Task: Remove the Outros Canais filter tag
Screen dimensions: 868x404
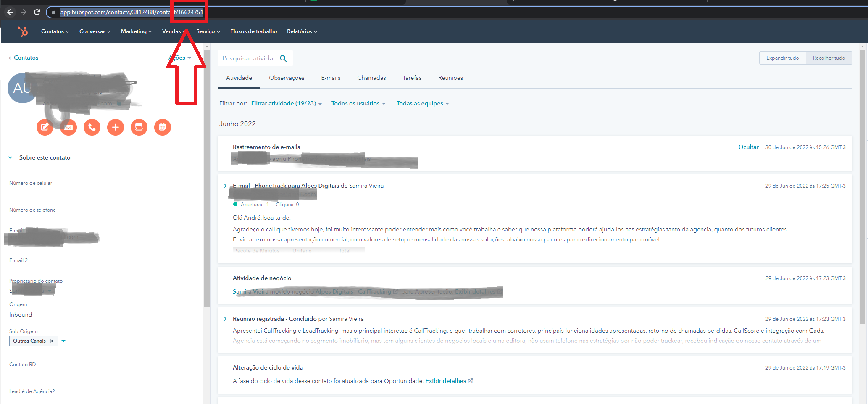Action: pyautogui.click(x=51, y=341)
